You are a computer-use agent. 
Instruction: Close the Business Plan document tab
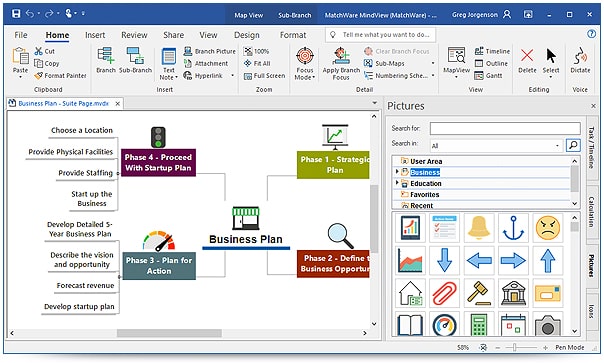[x=117, y=104]
